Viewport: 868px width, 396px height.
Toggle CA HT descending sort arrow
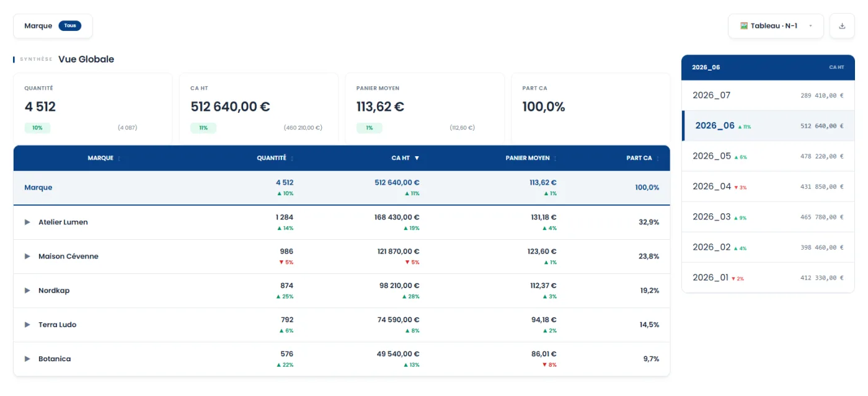click(x=417, y=158)
